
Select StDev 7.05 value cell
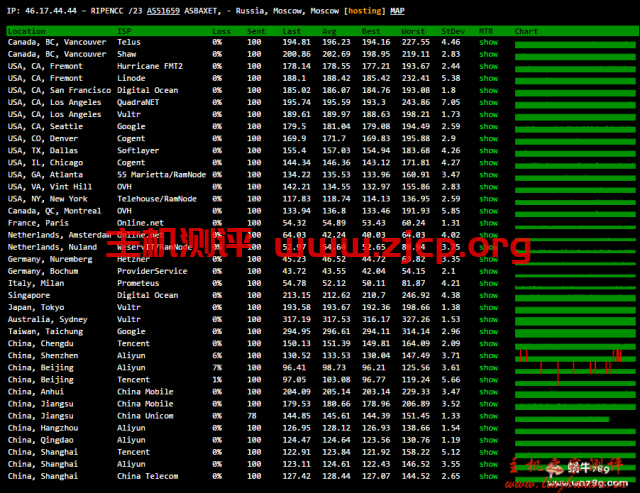pyautogui.click(x=451, y=102)
